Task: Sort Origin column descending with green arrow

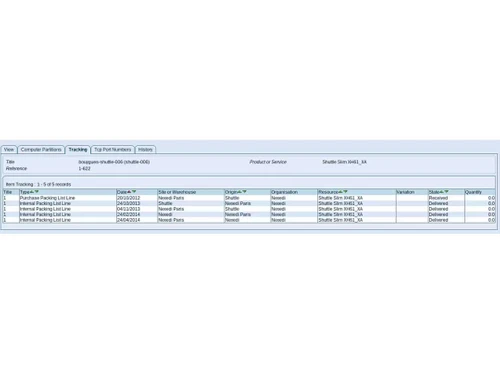Action: click(x=244, y=192)
